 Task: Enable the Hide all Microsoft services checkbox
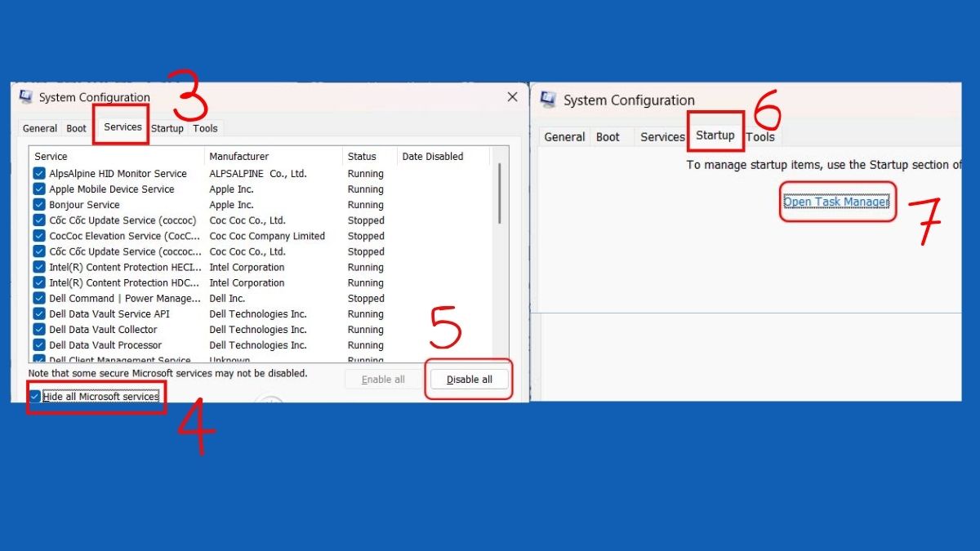(33, 396)
